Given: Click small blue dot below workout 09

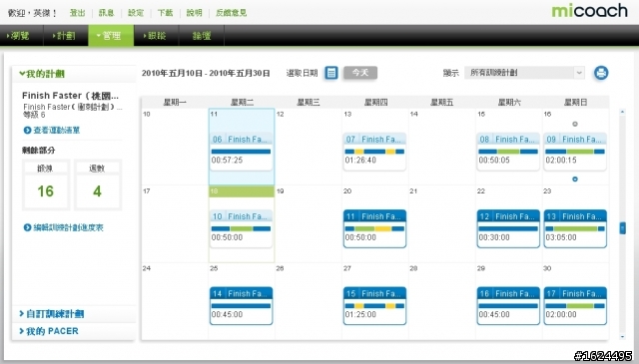Looking at the screenshot, I should [x=575, y=180].
